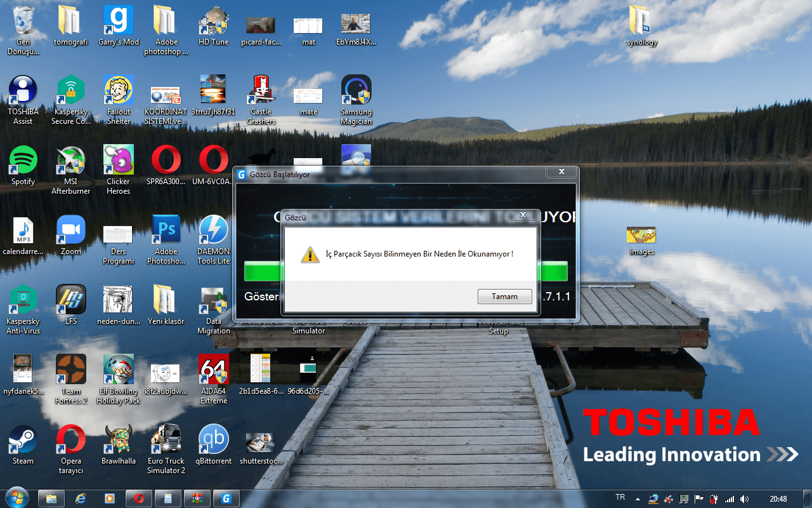The image size is (812, 508).
Task: Open the shutterstoc image file
Action: coord(261,450)
